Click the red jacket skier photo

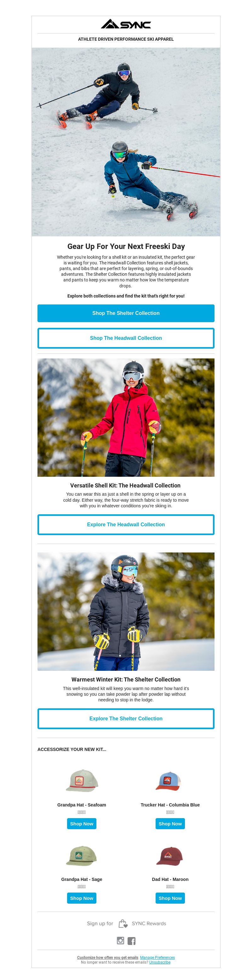[126, 417]
